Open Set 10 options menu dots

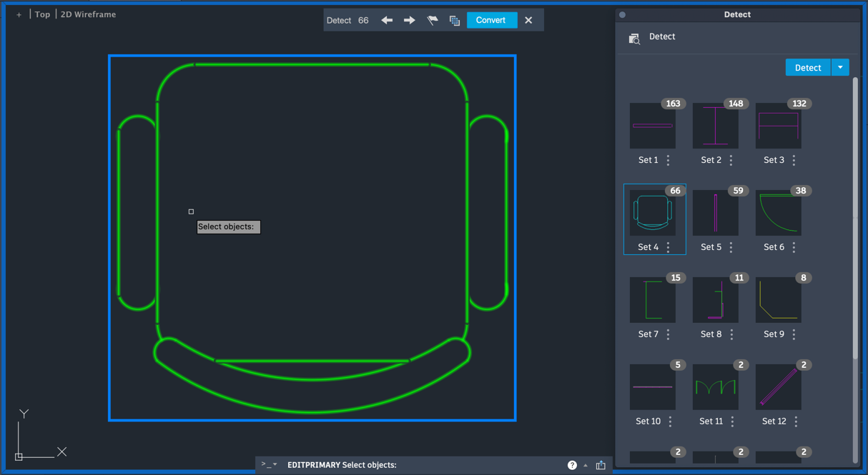pyautogui.click(x=671, y=421)
